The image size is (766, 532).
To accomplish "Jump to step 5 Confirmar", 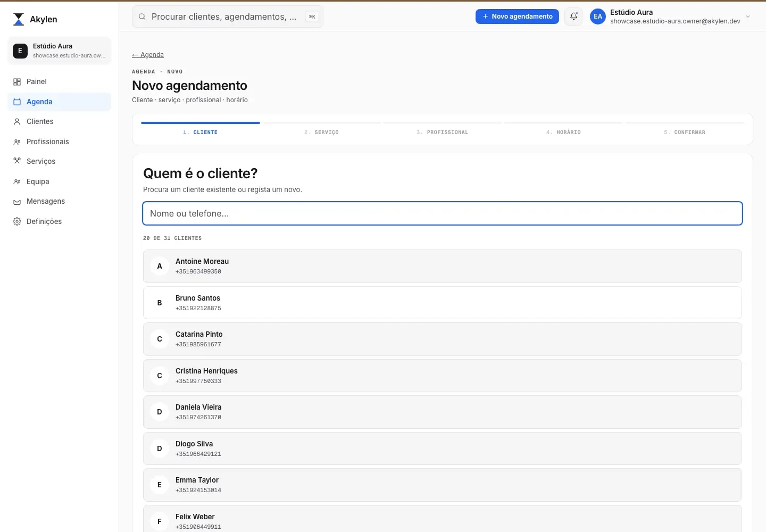I will click(x=685, y=129).
